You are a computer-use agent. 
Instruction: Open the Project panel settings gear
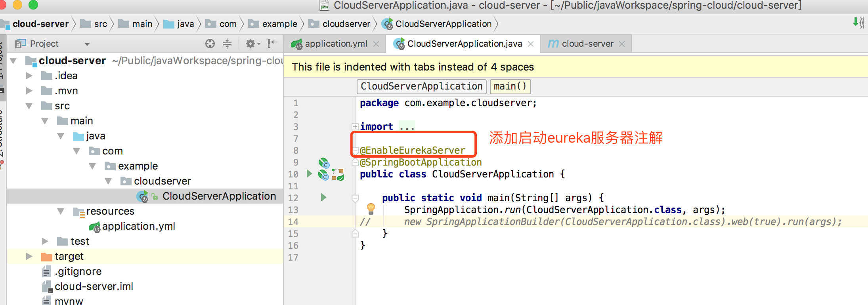click(252, 44)
